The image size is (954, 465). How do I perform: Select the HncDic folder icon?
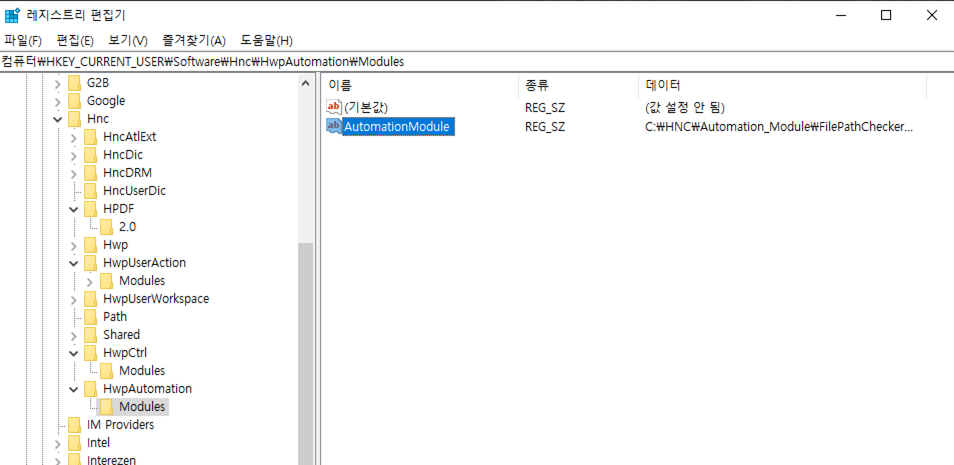[x=91, y=155]
